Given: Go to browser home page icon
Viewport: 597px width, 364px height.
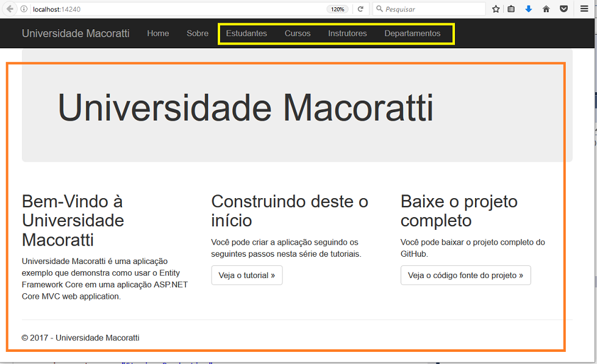Looking at the screenshot, I should click(x=546, y=9).
